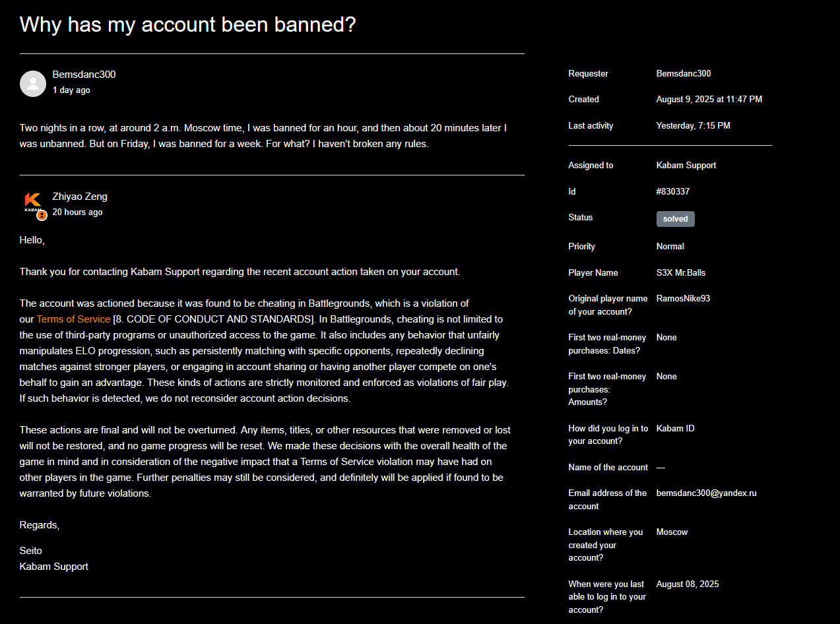Click agent name Zhiyao Zeng
Image resolution: width=840 pixels, height=624 pixels.
pos(80,197)
